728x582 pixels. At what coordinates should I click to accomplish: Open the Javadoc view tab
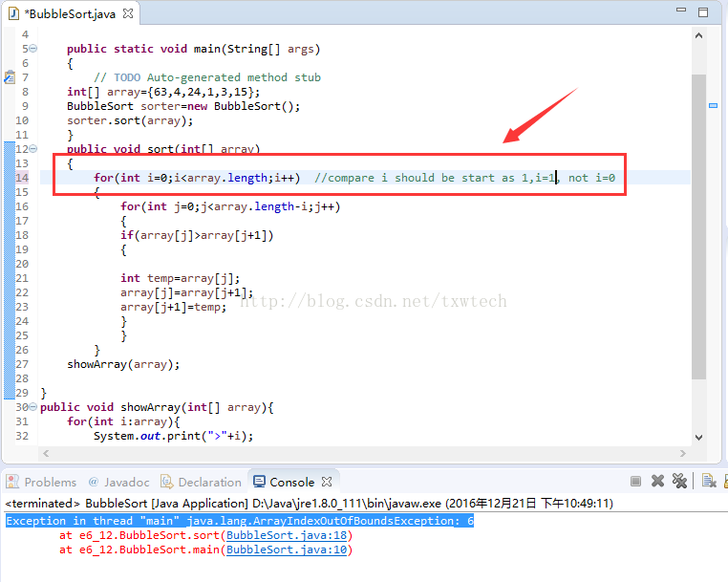[118, 483]
